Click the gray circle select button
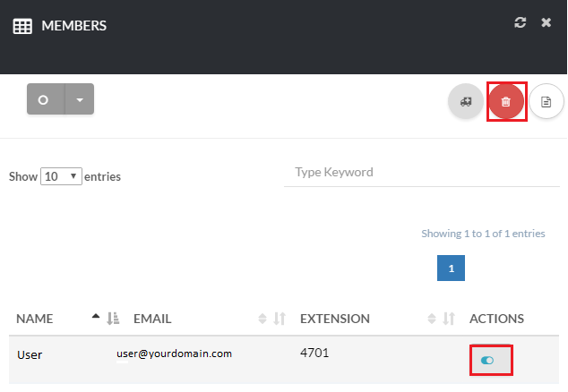The image size is (568, 392). tap(44, 99)
